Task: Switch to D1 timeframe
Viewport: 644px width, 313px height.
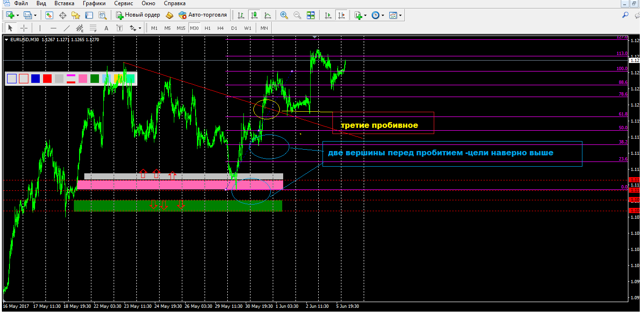Action: (234, 28)
